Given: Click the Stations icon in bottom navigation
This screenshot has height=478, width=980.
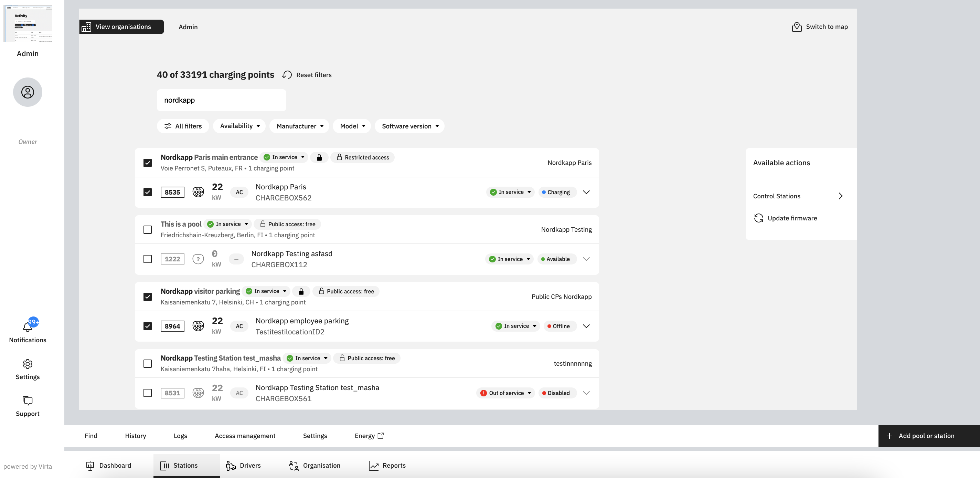Looking at the screenshot, I should tap(165, 466).
